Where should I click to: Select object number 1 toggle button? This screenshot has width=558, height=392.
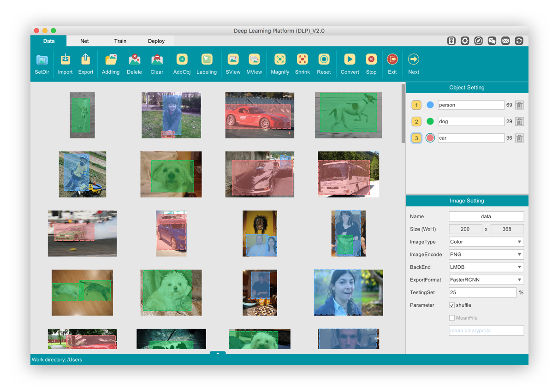click(x=416, y=105)
